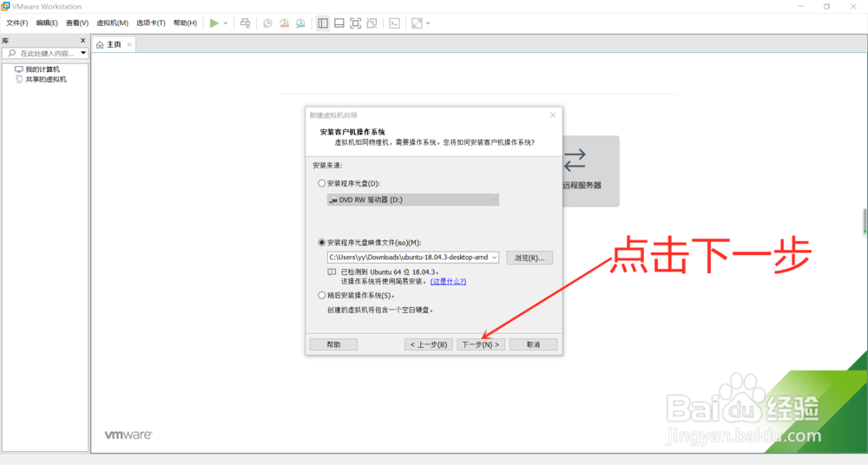Click the 浏览(R)... browse button
Screen dimensions: 868x465
click(x=529, y=258)
